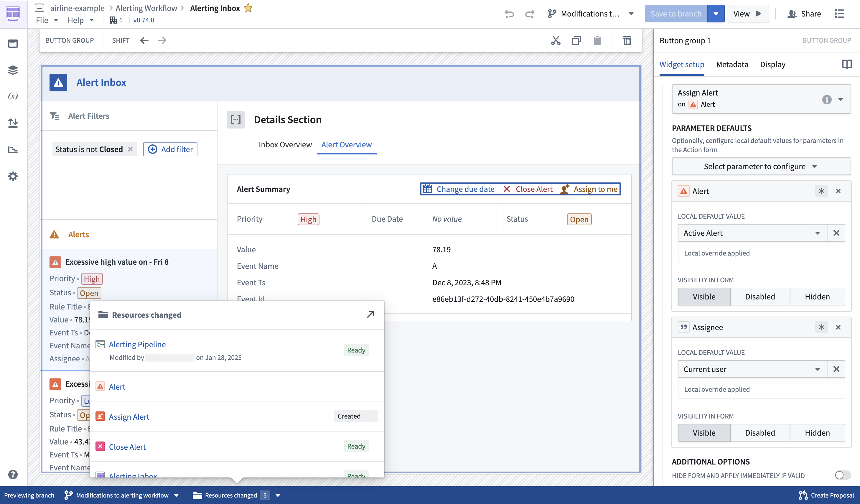
Task: Open the Layers panel in the left sidebar
Action: 13,70
